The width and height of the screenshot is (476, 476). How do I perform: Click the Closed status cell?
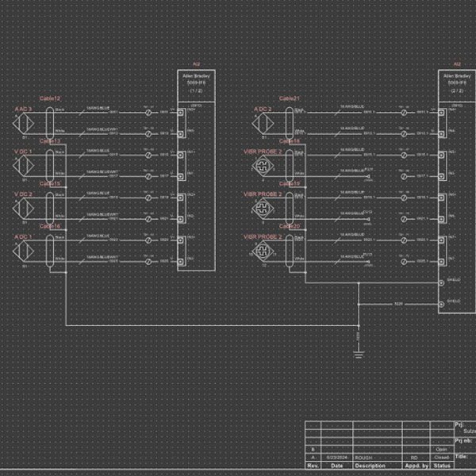[442, 458]
